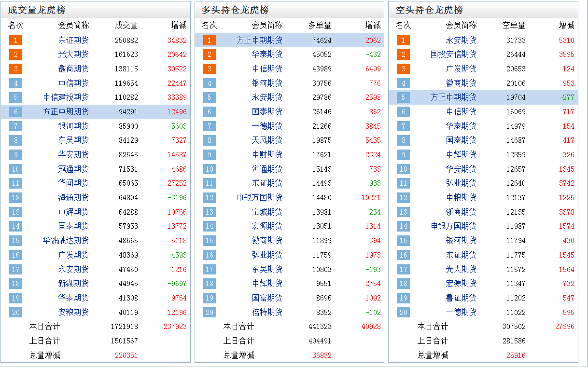This screenshot has height=369, width=588.
Task: Select 方正中期期货 in 空头持仓龙虎榜 panel
Action: [x=454, y=97]
